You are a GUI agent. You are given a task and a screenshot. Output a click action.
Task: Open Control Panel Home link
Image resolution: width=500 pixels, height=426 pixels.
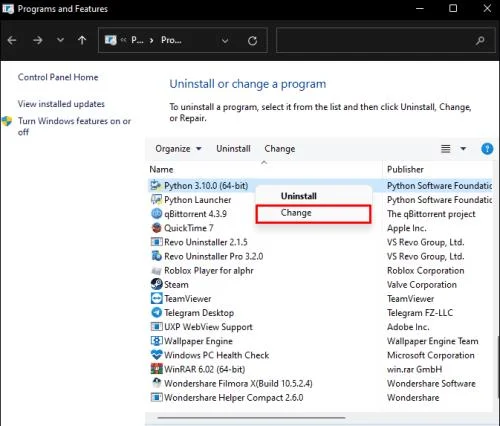point(58,77)
